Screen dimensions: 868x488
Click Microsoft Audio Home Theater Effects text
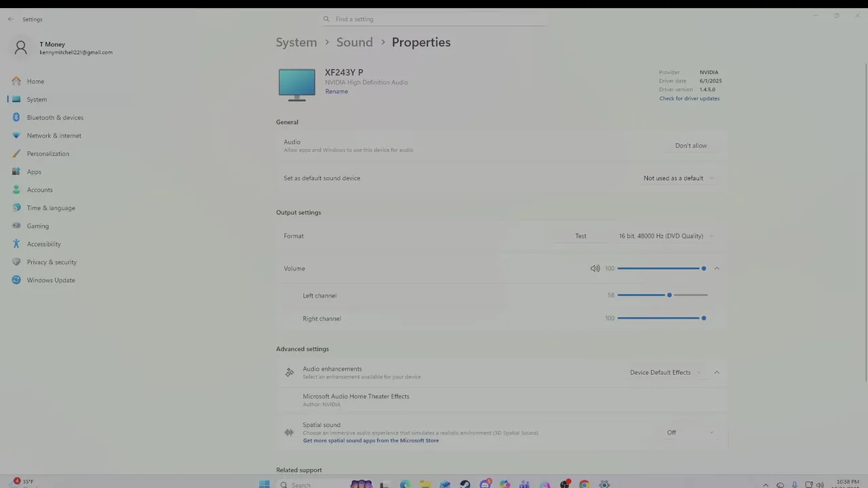pyautogui.click(x=356, y=396)
